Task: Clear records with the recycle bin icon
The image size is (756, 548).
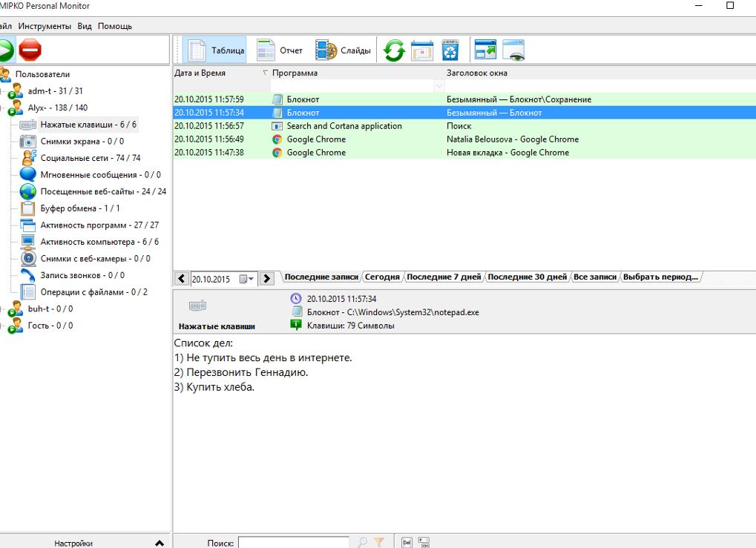Action: (x=450, y=50)
